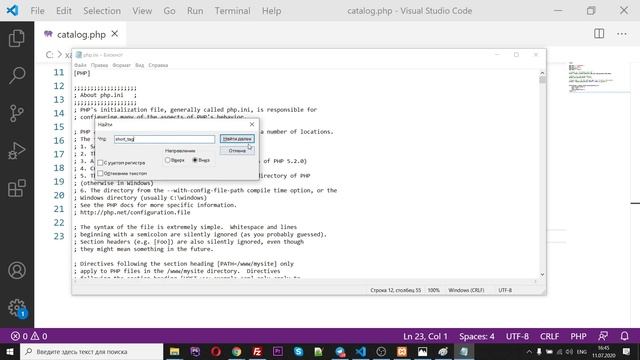Open Opera browser from the taskbar
This screenshot has width=640, height=360.
click(x=216, y=351)
